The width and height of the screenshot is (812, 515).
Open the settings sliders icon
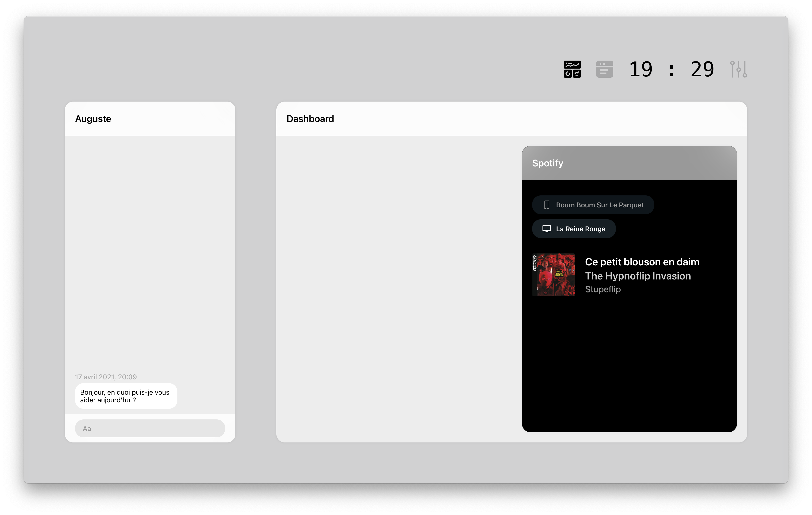point(738,69)
